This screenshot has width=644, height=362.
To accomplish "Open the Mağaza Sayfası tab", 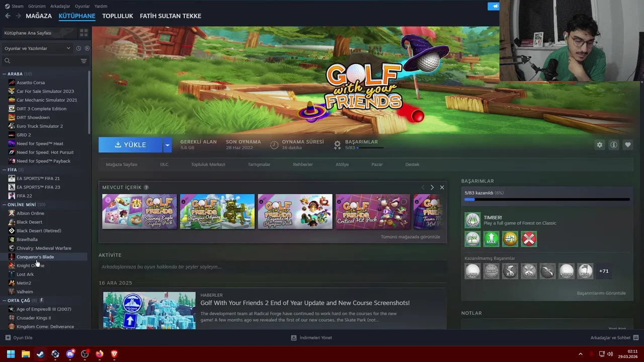I will [x=121, y=164].
